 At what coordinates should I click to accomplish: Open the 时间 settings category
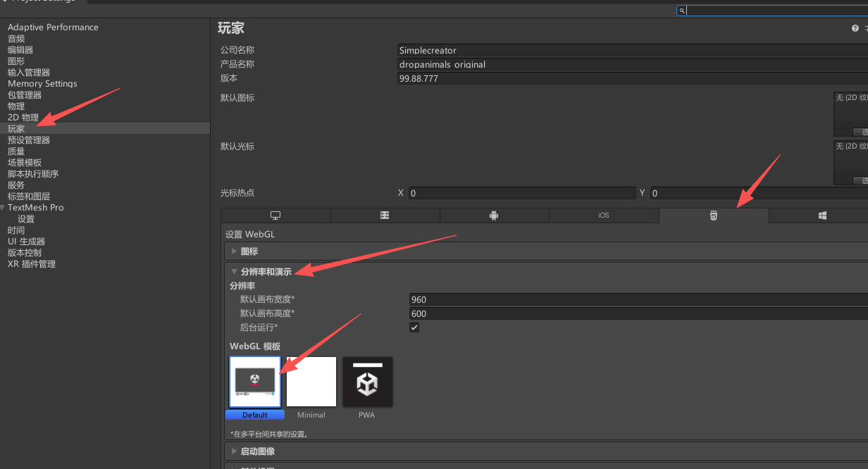coord(16,230)
